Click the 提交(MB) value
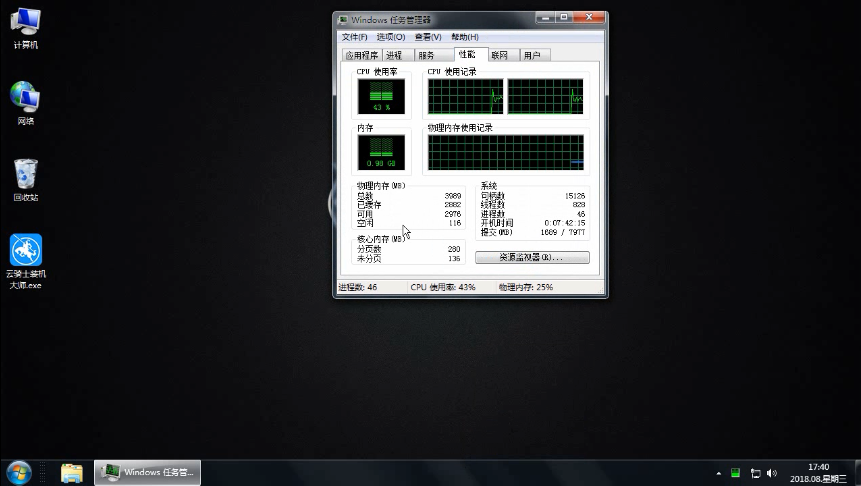 tap(563, 232)
